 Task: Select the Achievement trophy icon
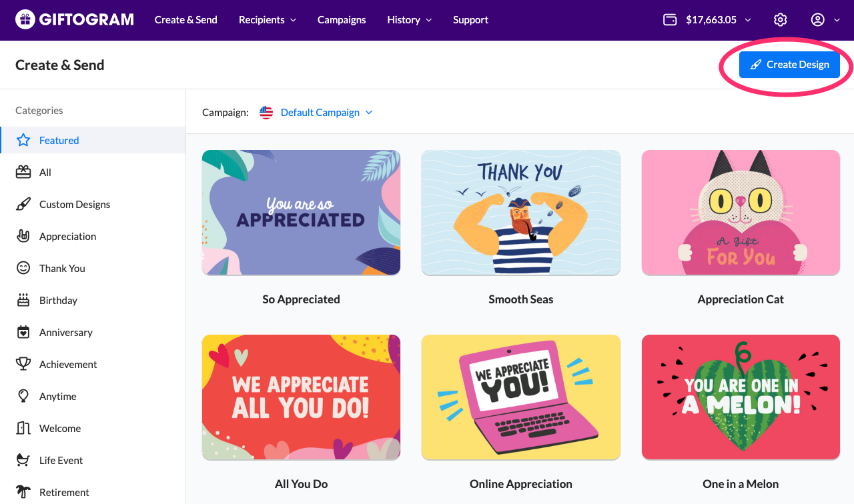click(23, 364)
